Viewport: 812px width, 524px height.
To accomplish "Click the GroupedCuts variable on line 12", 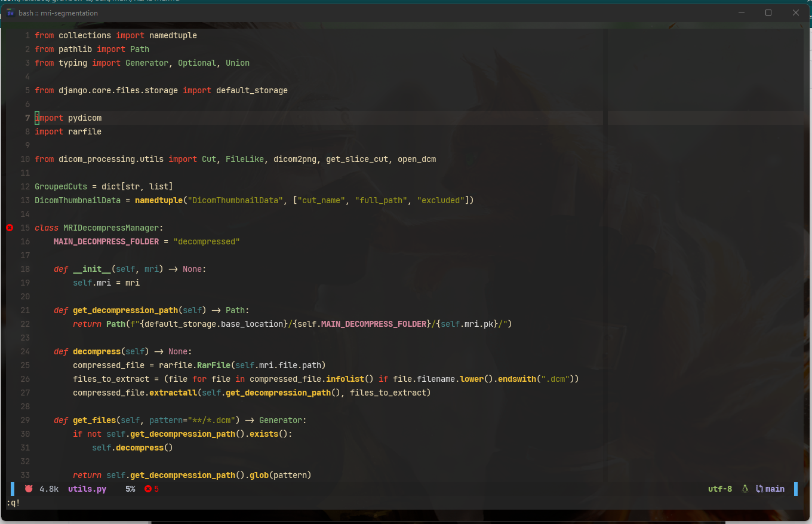I will 61,186.
